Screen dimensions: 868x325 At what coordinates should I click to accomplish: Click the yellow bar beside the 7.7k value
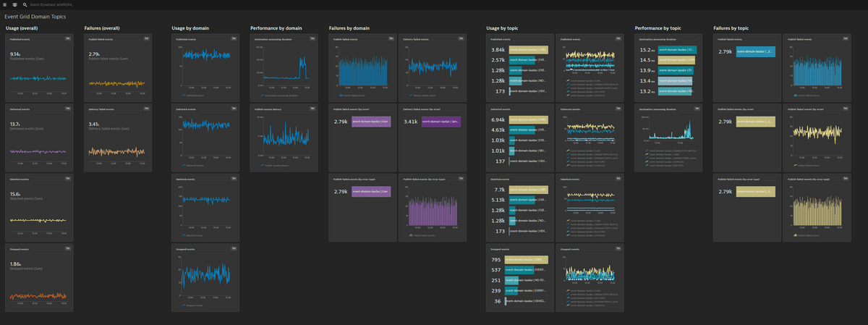(529, 190)
